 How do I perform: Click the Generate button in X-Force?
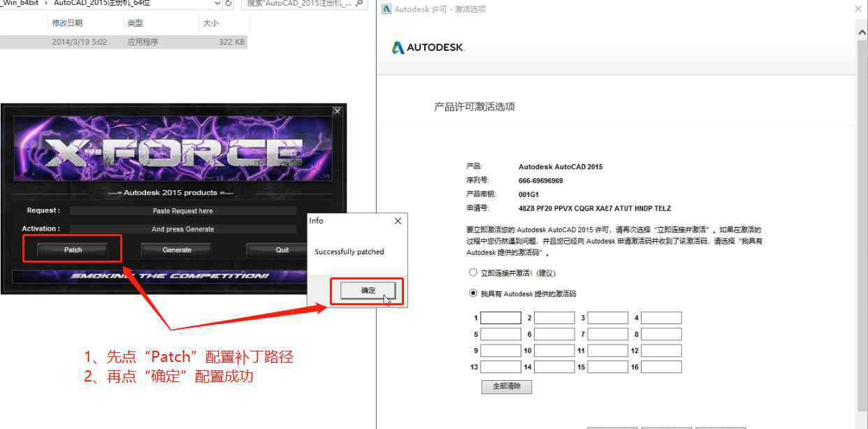coord(177,249)
